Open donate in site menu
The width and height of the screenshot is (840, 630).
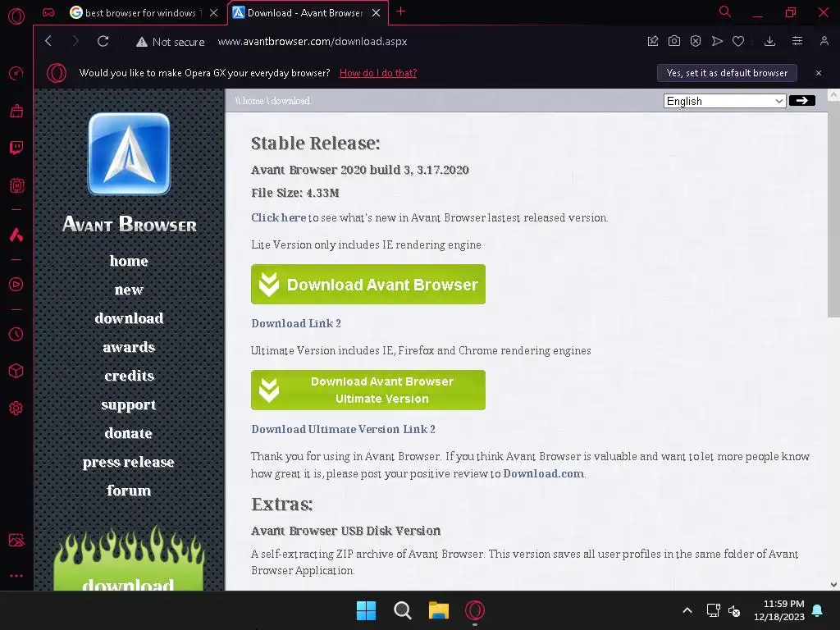coord(129,433)
